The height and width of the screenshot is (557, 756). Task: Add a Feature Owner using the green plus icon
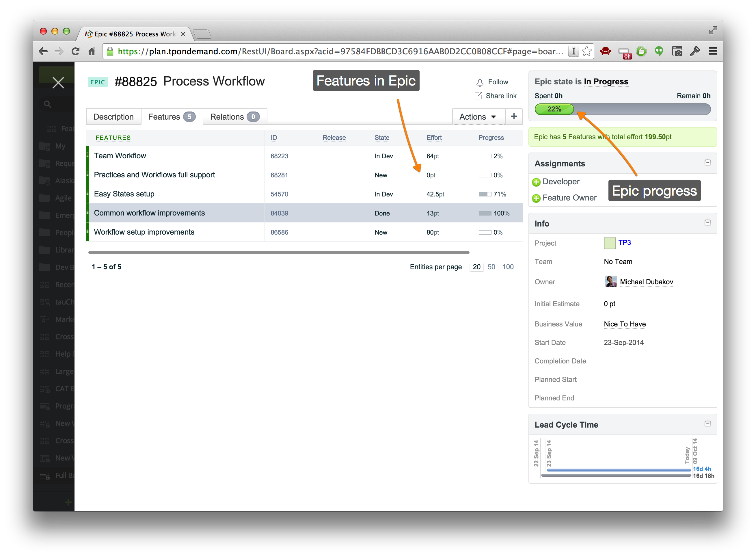coord(536,198)
